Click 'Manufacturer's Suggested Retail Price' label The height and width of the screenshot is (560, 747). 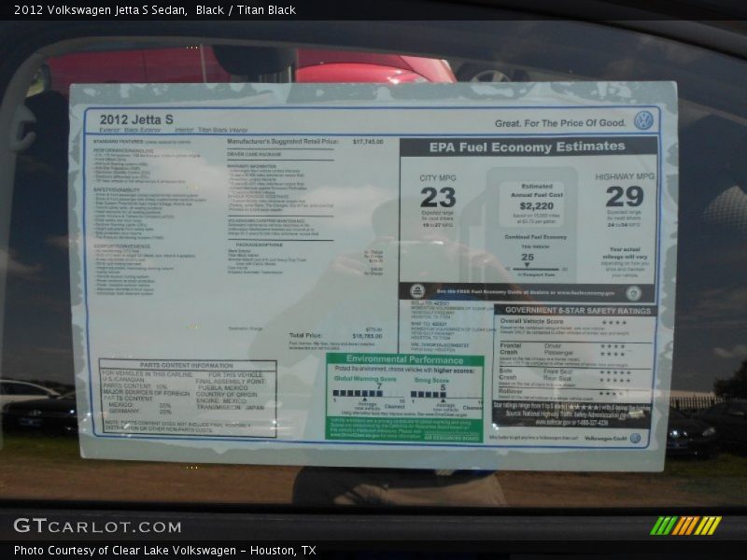[x=283, y=142]
